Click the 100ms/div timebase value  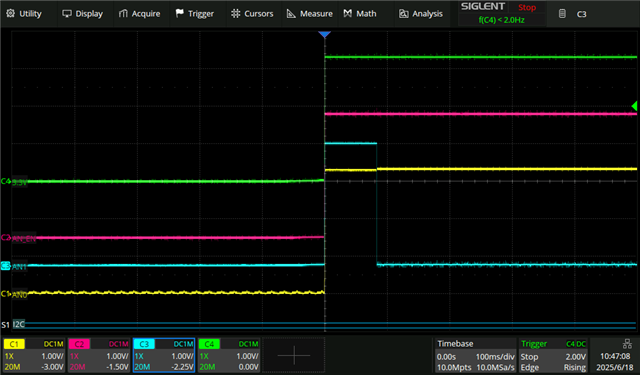495,357
